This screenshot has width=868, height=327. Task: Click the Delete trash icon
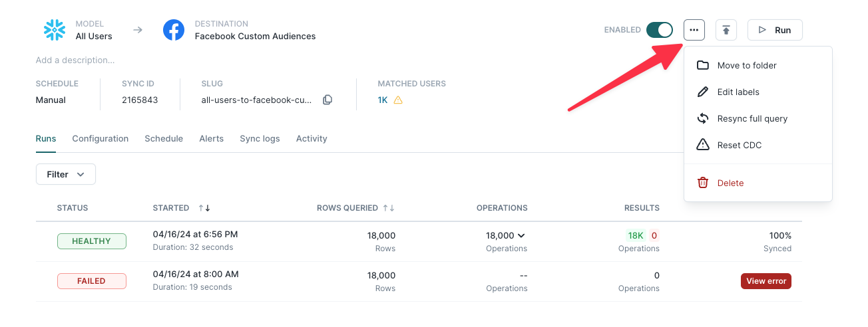coord(702,183)
